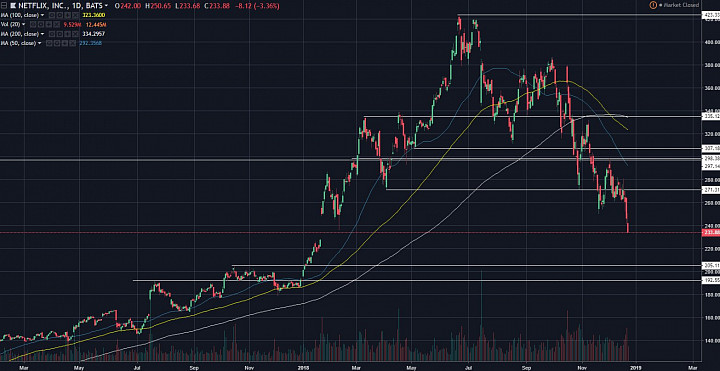Click the blue MA (50) value

click(90, 43)
